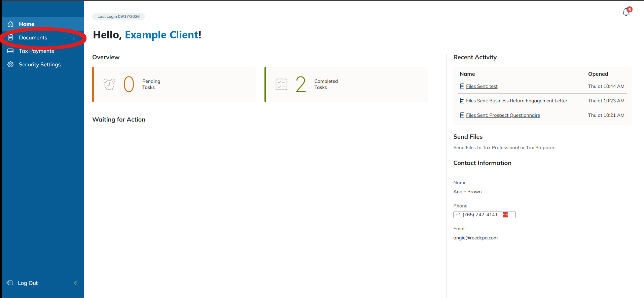Open notifications bell icon

(626, 12)
